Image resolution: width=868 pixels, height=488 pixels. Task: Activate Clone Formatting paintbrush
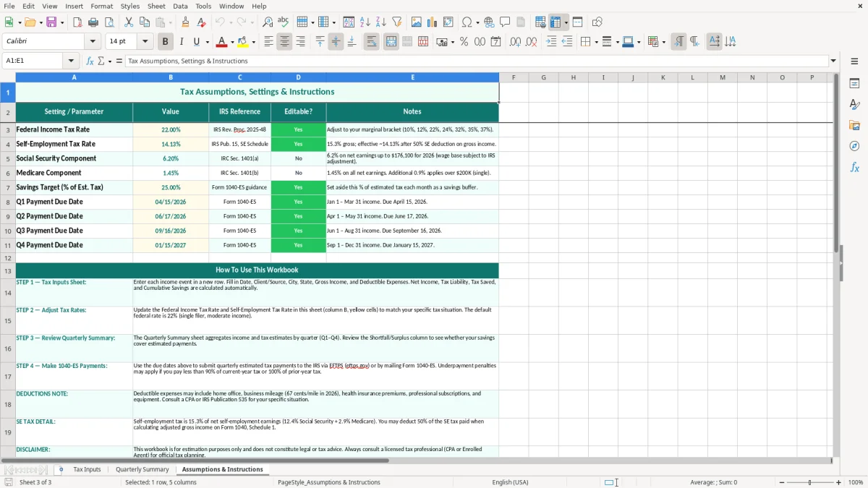[186, 22]
